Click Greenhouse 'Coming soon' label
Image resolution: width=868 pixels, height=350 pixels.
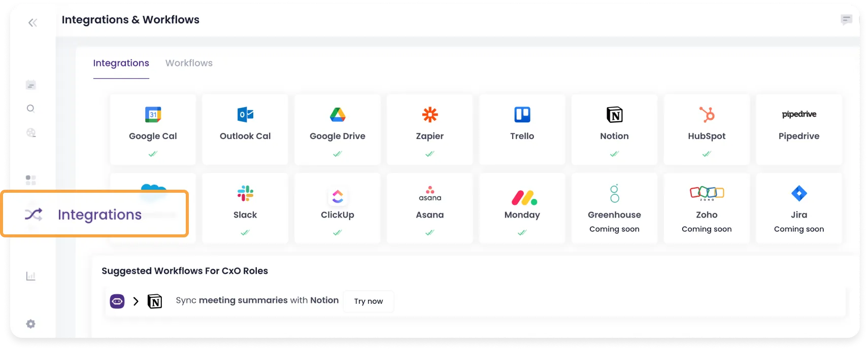click(615, 229)
